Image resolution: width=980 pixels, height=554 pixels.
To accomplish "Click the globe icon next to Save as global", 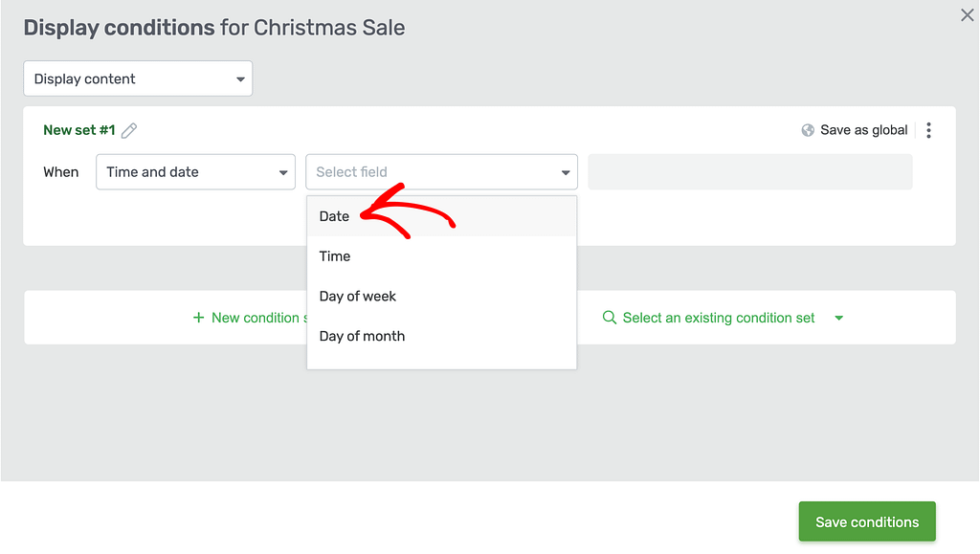I will (808, 130).
